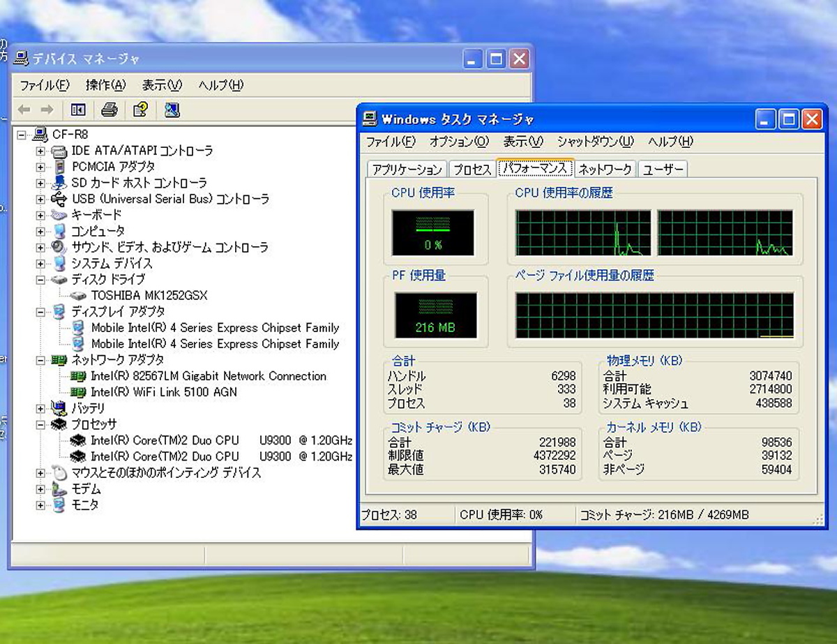
Task: Select Intel(R) 82567LM Gigabit Network Connection
Action: 209,376
